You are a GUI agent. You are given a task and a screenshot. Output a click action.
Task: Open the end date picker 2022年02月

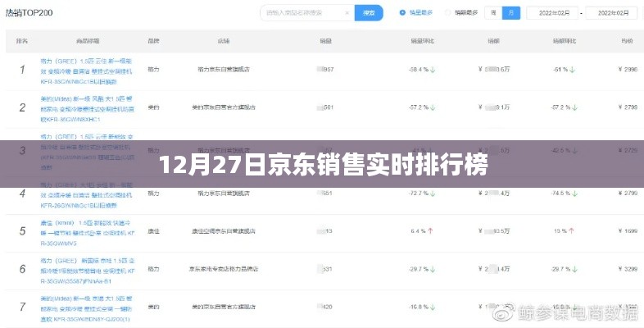(611, 13)
